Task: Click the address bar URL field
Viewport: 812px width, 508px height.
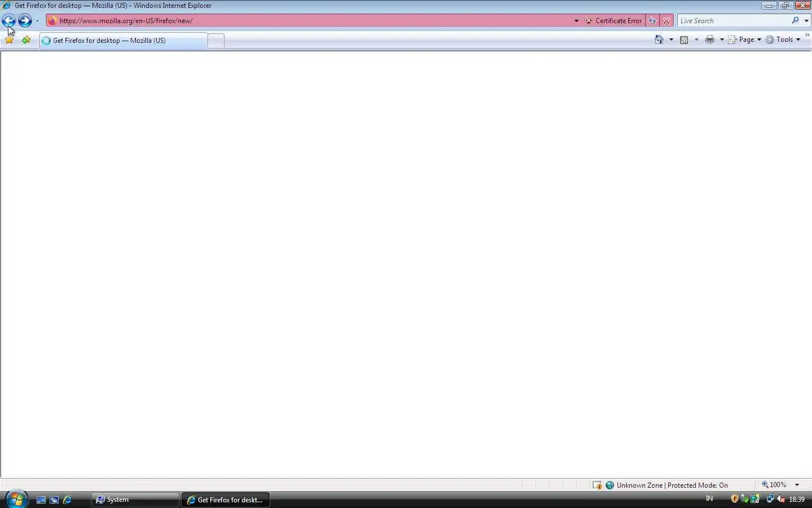Action: click(x=313, y=21)
